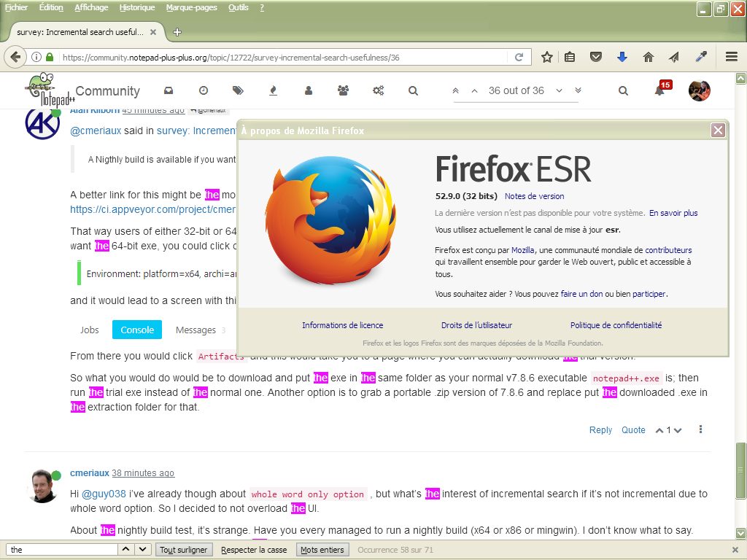Image resolution: width=747 pixels, height=560 pixels.
Task: Open the Édition menu
Action: click(51, 7)
